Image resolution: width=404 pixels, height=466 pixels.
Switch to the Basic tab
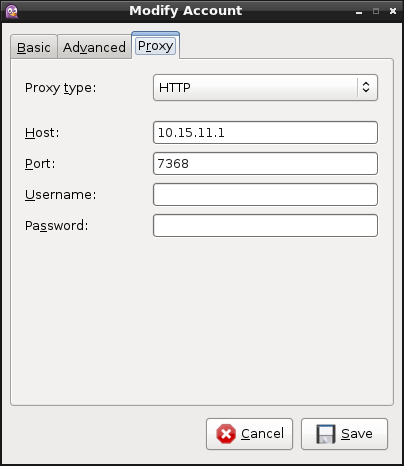(34, 47)
